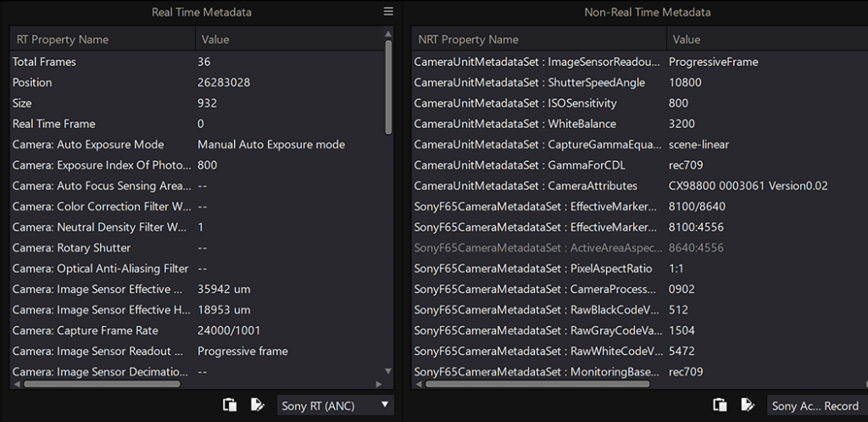Select the Total Frames row
868x422 pixels.
[197, 62]
